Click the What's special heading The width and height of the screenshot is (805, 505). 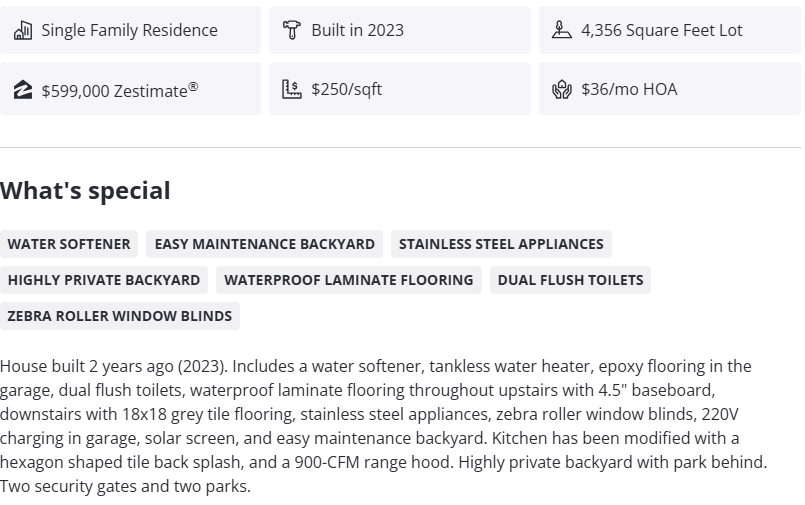85,191
